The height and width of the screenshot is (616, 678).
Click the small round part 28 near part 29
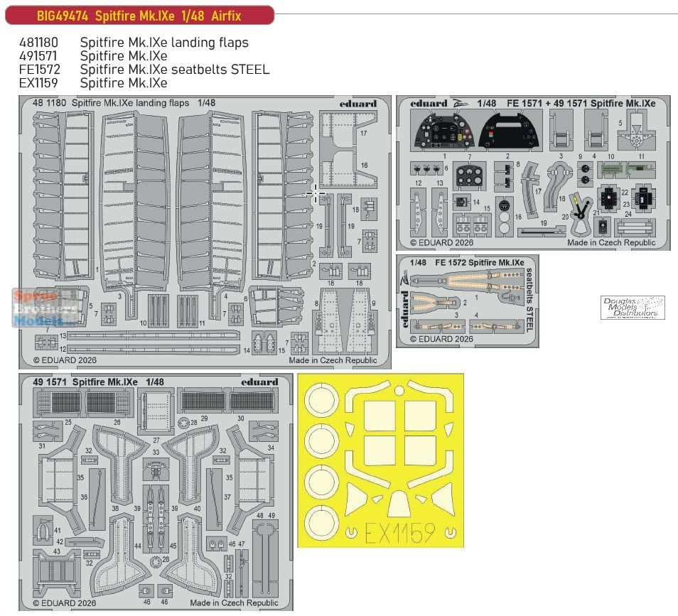tap(184, 422)
